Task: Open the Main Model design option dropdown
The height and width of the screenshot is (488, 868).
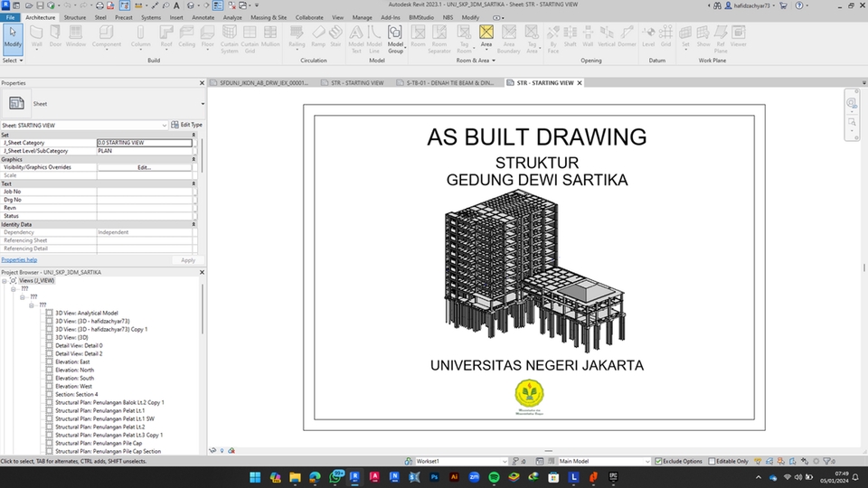Action: 647,461
